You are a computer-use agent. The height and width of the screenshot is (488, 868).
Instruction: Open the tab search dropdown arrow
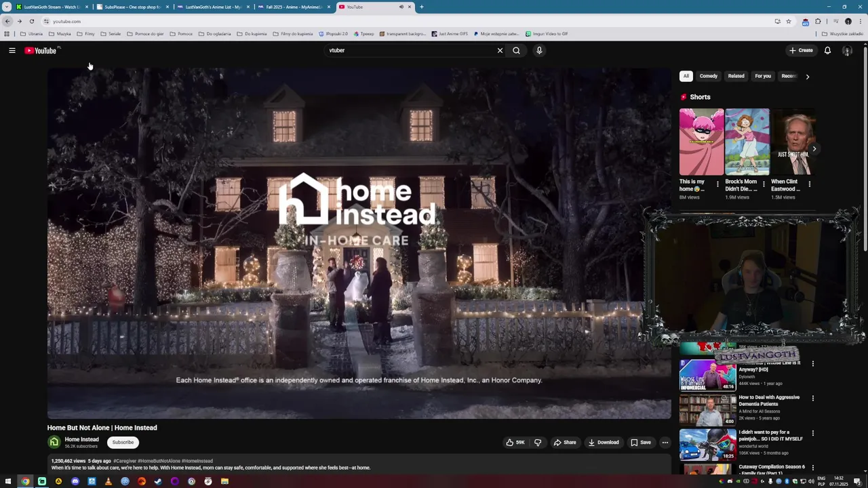coord(7,7)
